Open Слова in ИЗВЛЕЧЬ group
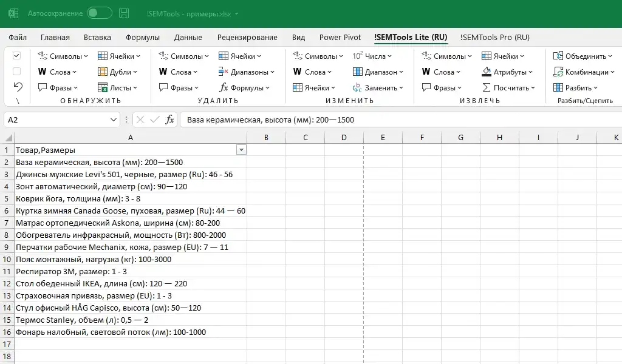Image resolution: width=622 pixels, height=364 pixels. point(441,72)
